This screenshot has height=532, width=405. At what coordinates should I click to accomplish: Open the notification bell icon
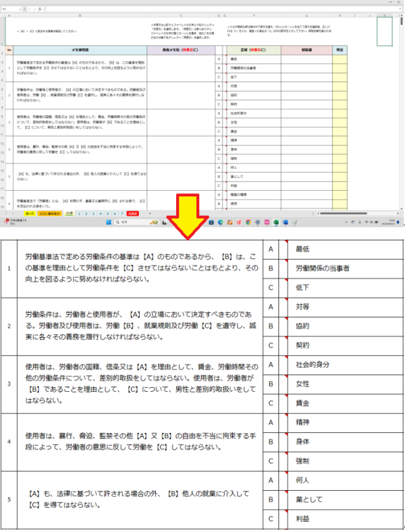398,223
